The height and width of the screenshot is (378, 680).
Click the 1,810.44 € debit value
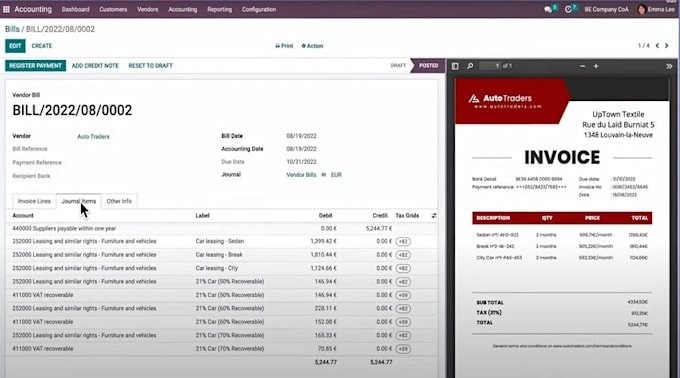click(x=324, y=255)
